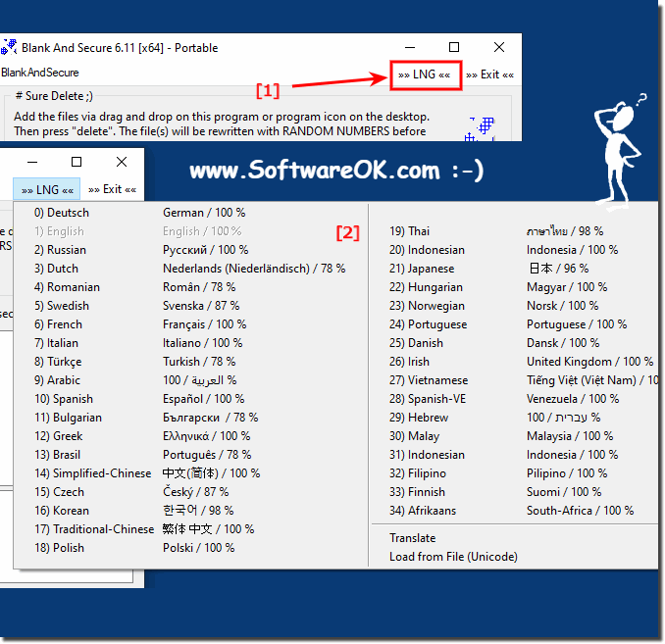Select 22) Hungarian language
Image resolution: width=665 pixels, height=644 pixels.
tap(514, 287)
